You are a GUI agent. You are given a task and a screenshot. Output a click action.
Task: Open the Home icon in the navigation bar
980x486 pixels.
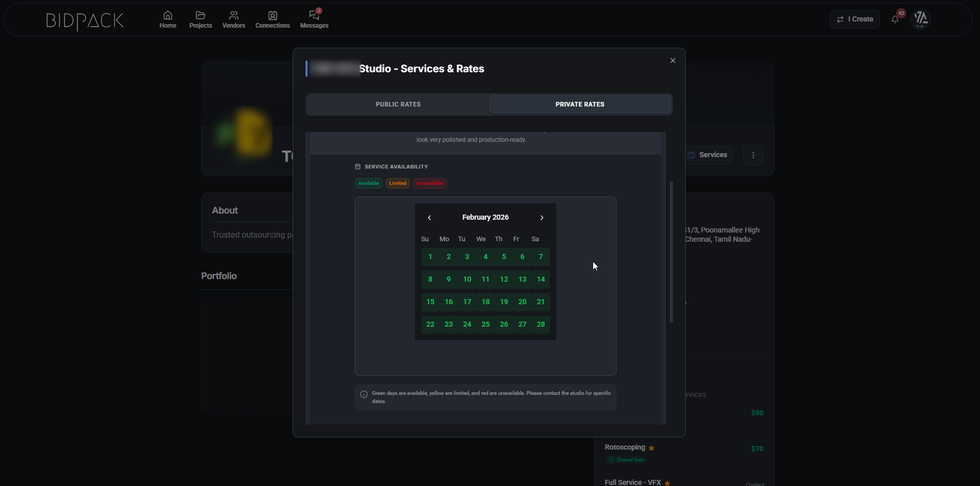167,18
